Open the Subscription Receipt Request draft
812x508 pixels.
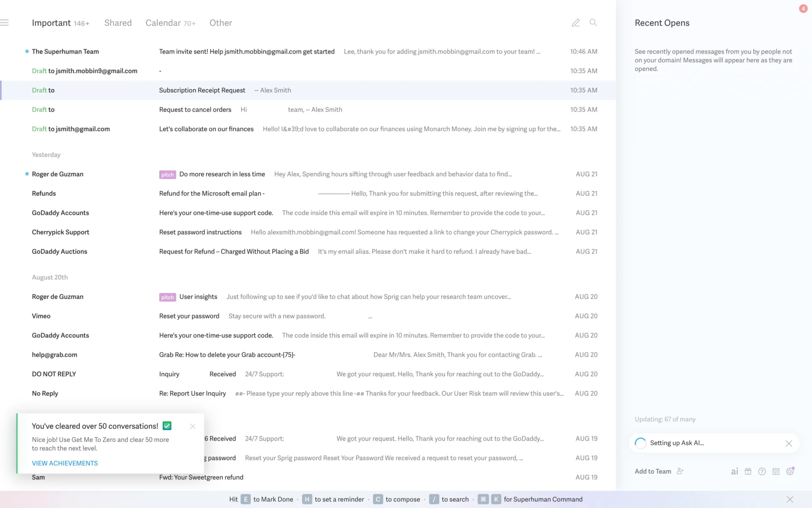point(202,90)
